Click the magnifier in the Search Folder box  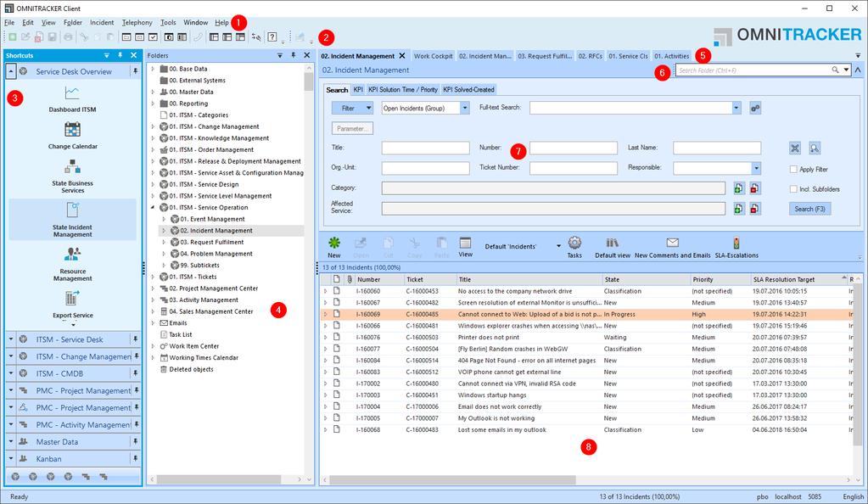click(835, 70)
